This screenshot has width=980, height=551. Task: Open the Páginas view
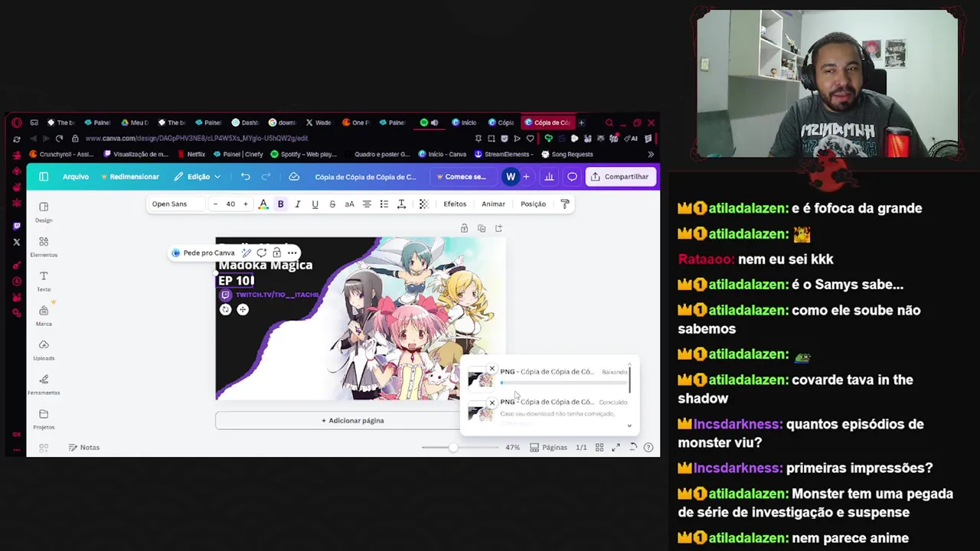pos(548,448)
